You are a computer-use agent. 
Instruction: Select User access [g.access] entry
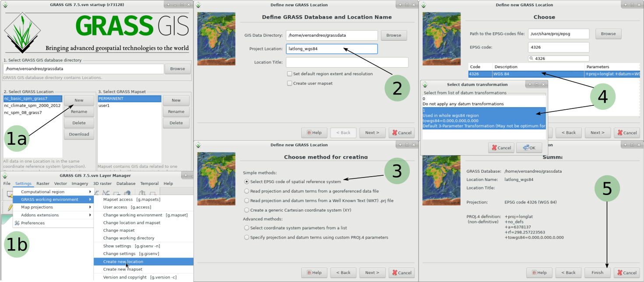(x=144, y=207)
